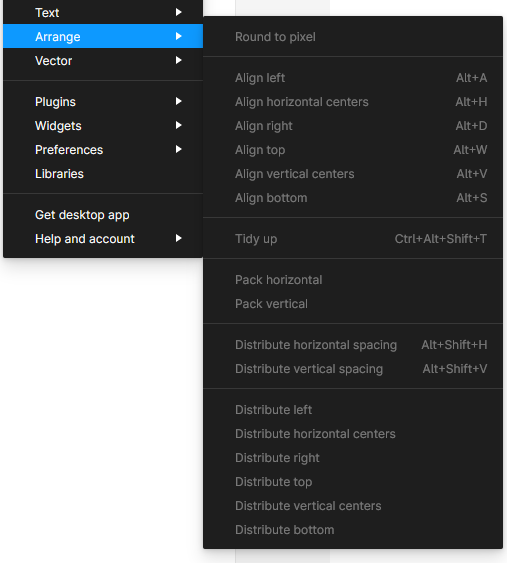Image resolution: width=507 pixels, height=563 pixels.
Task: Click the arrow next to Arrange
Action: (178, 36)
